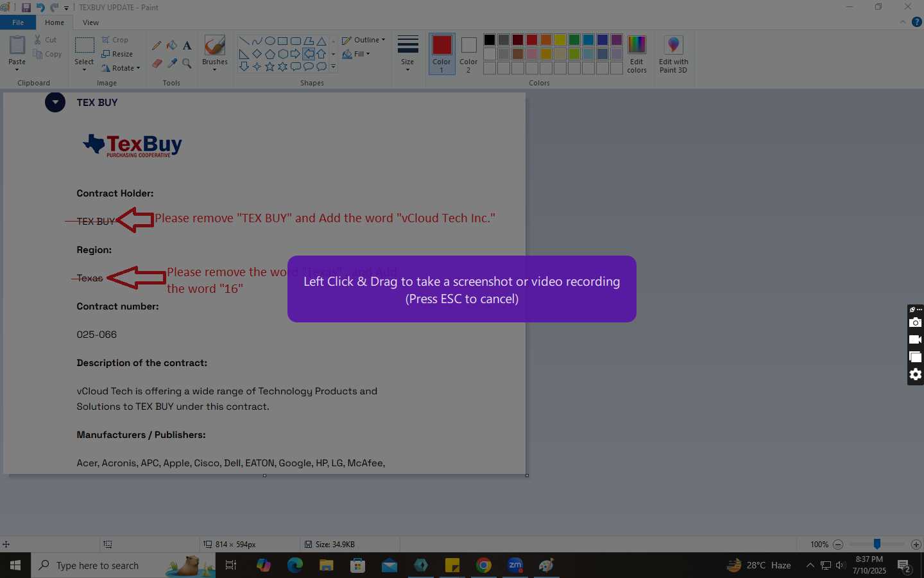924x578 pixels.
Task: Choose the Rounded rectangle shape
Action: (296, 41)
